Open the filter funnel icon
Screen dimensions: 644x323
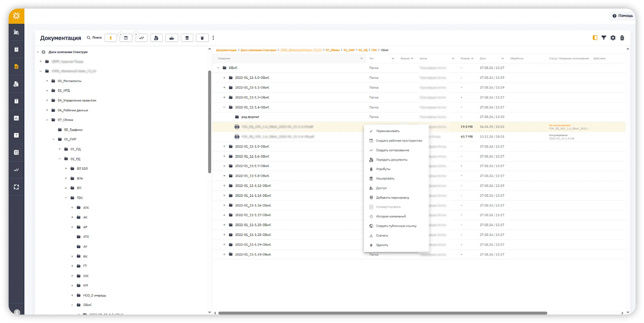(603, 38)
